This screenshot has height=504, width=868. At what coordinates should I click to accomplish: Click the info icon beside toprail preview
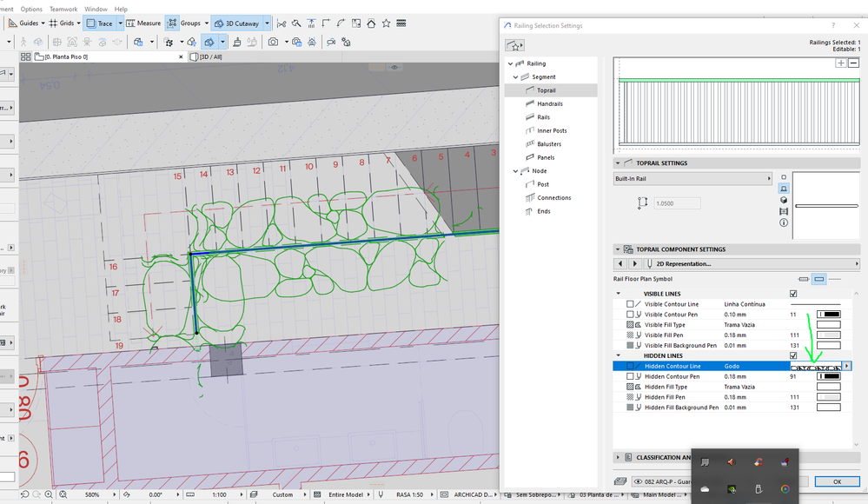click(784, 222)
